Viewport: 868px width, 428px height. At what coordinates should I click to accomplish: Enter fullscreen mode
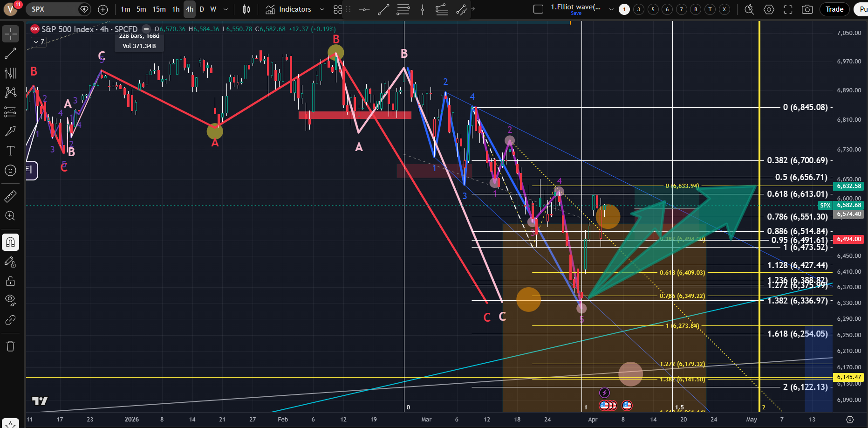pos(788,9)
